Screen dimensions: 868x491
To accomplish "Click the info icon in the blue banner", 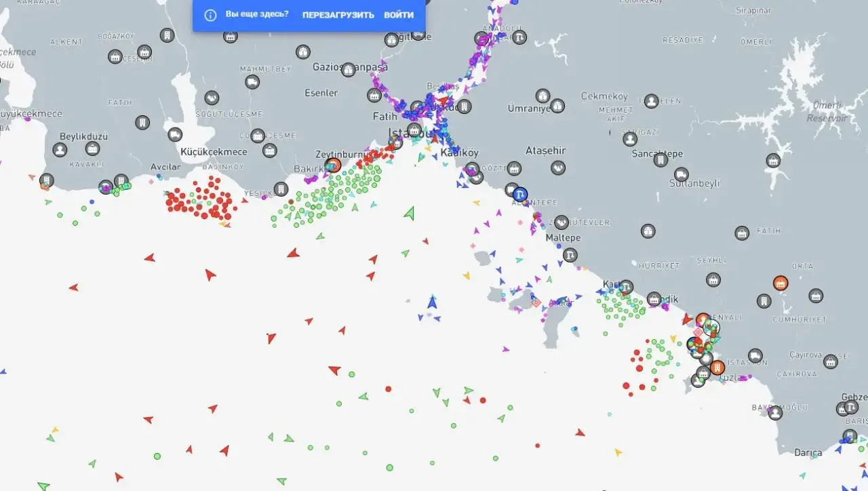I will [210, 15].
